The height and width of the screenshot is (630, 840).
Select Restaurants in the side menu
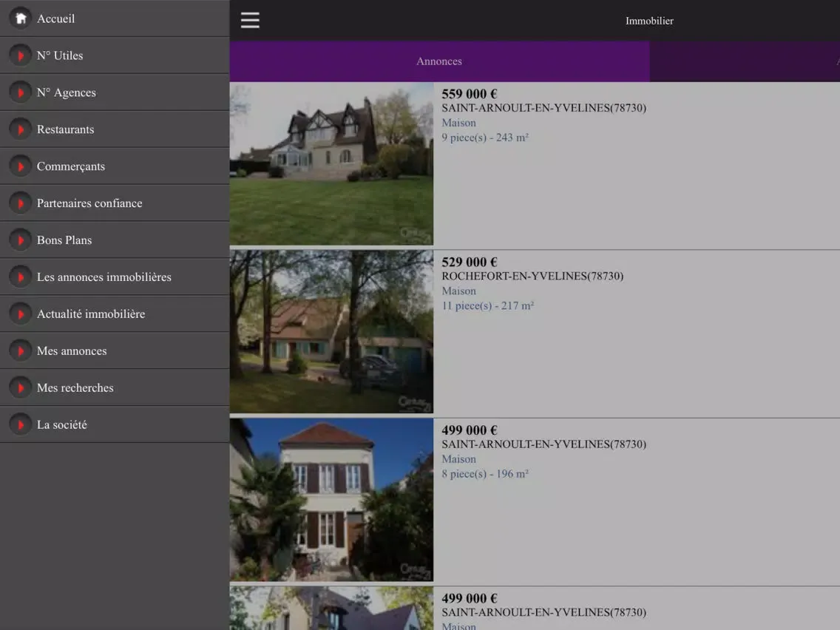tap(115, 129)
